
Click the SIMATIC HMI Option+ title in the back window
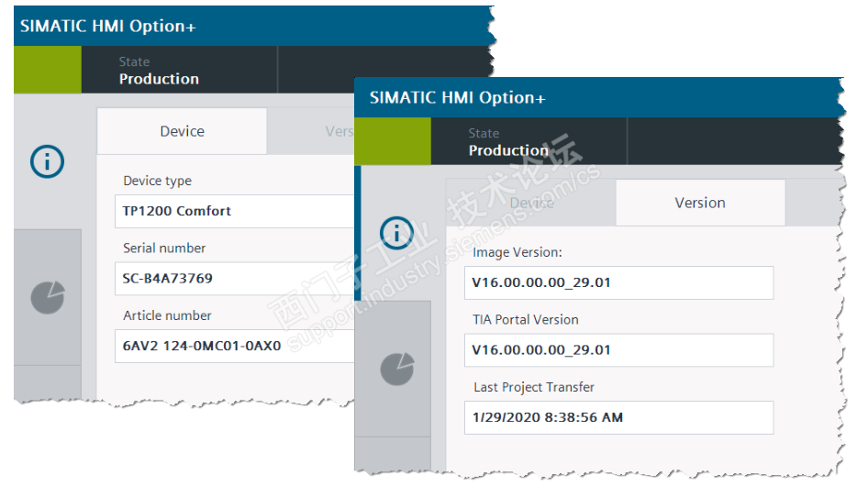click(108, 27)
